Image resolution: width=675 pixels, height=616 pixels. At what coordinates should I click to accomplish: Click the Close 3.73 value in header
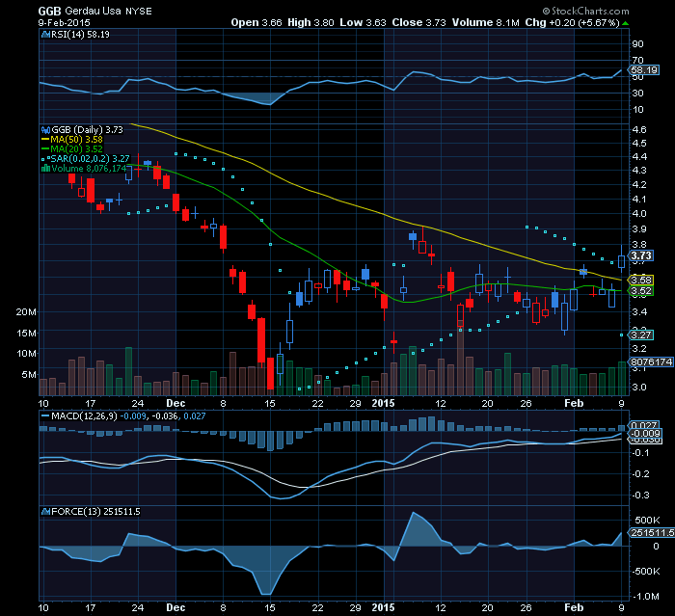tap(418, 22)
